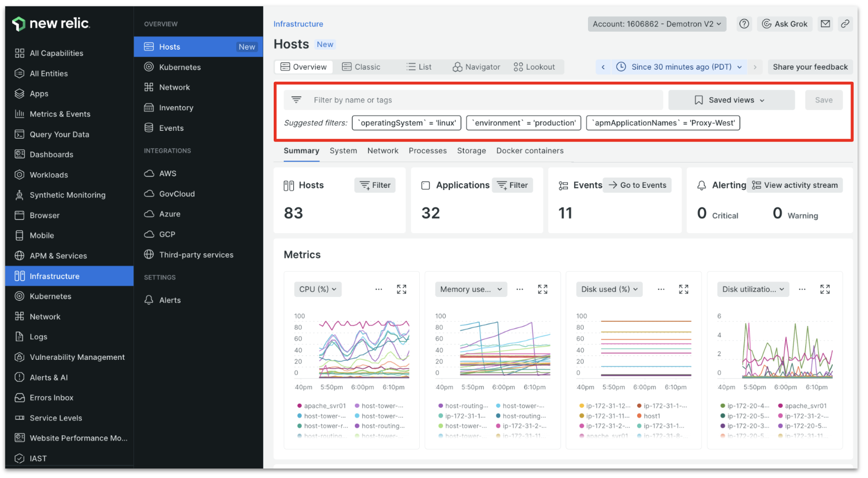Switch to the Docker containers tab

point(530,151)
